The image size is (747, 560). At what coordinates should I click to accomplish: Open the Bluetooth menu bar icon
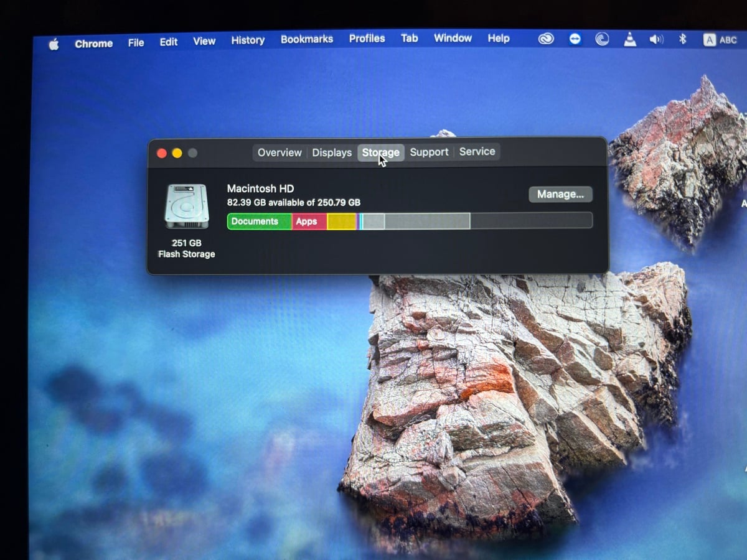point(682,39)
